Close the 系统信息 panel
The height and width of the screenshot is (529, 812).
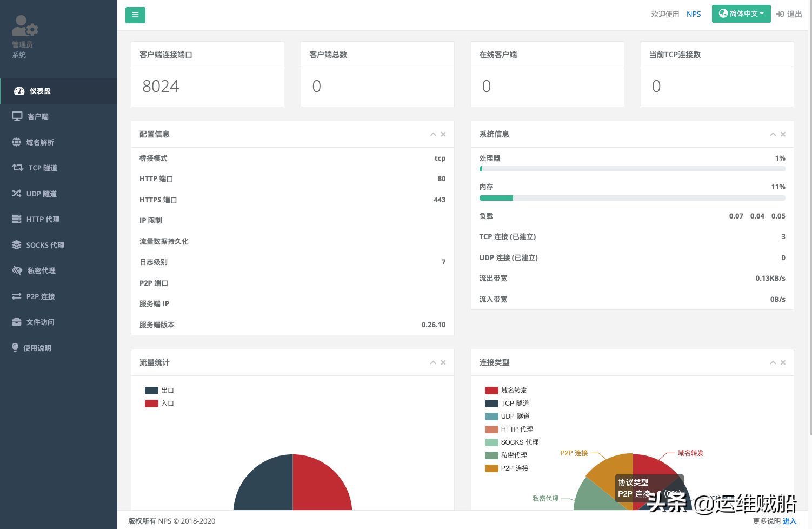[783, 134]
